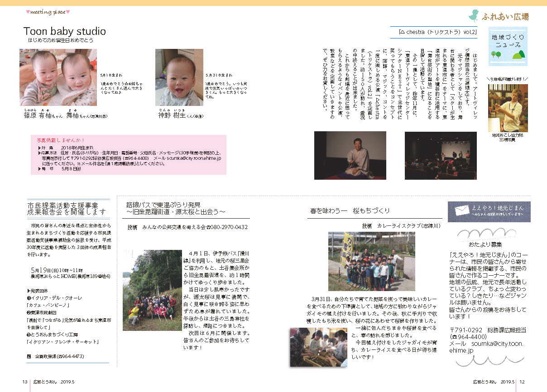This screenshot has width=547, height=392.
Task: Click the green bird icon beside ふれあい広場
Action: tap(474, 16)
